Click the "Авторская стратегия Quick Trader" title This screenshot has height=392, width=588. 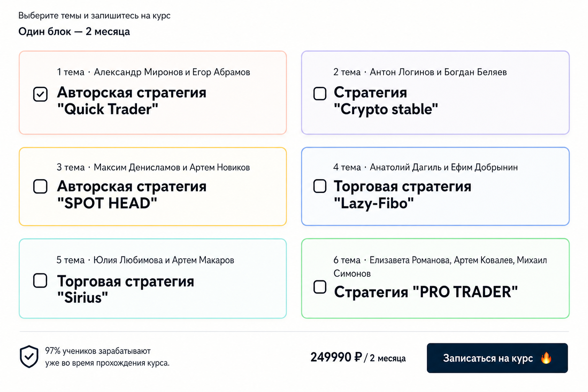click(x=132, y=101)
